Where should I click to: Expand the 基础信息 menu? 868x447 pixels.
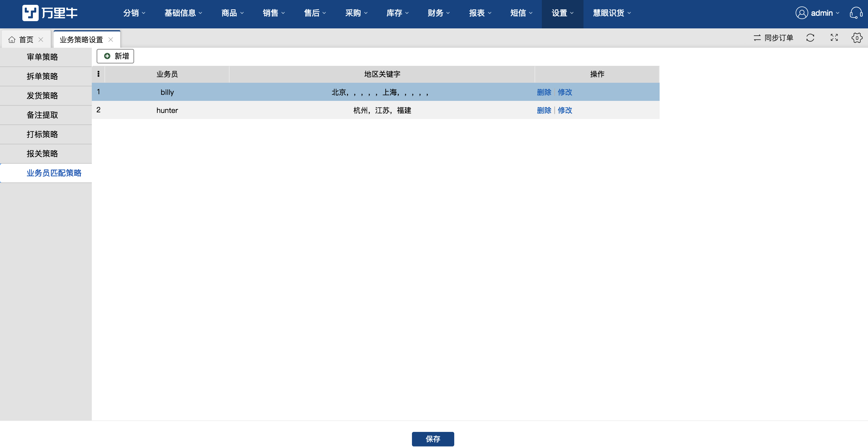pyautogui.click(x=183, y=13)
